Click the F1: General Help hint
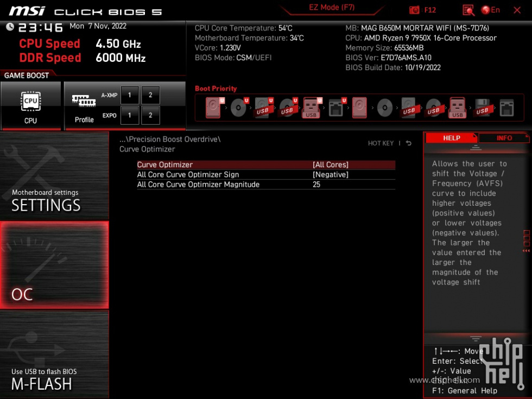532x399 pixels. click(465, 391)
